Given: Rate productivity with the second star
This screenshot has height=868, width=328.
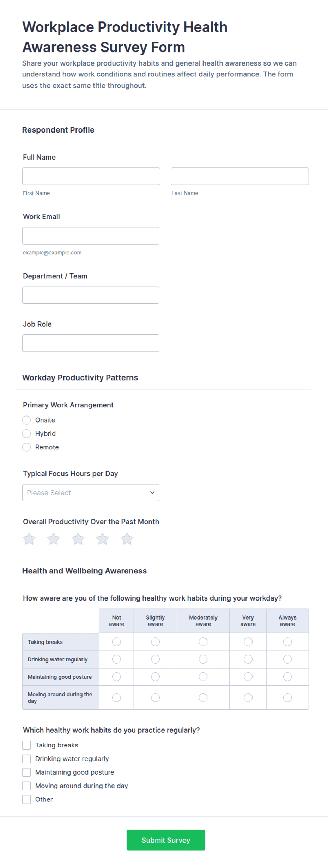Looking at the screenshot, I should (54, 538).
